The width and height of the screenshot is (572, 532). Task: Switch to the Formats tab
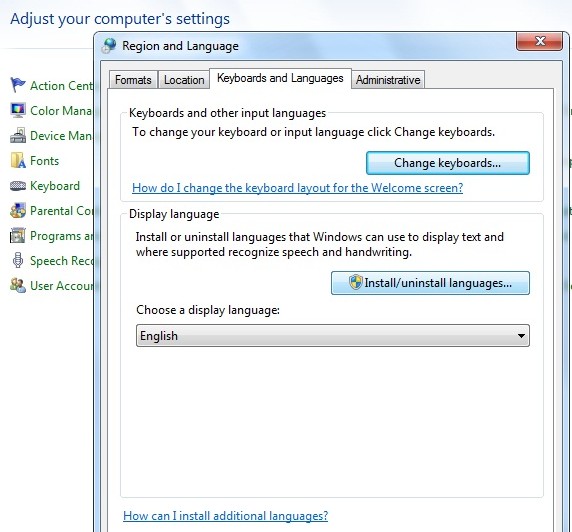[x=133, y=80]
